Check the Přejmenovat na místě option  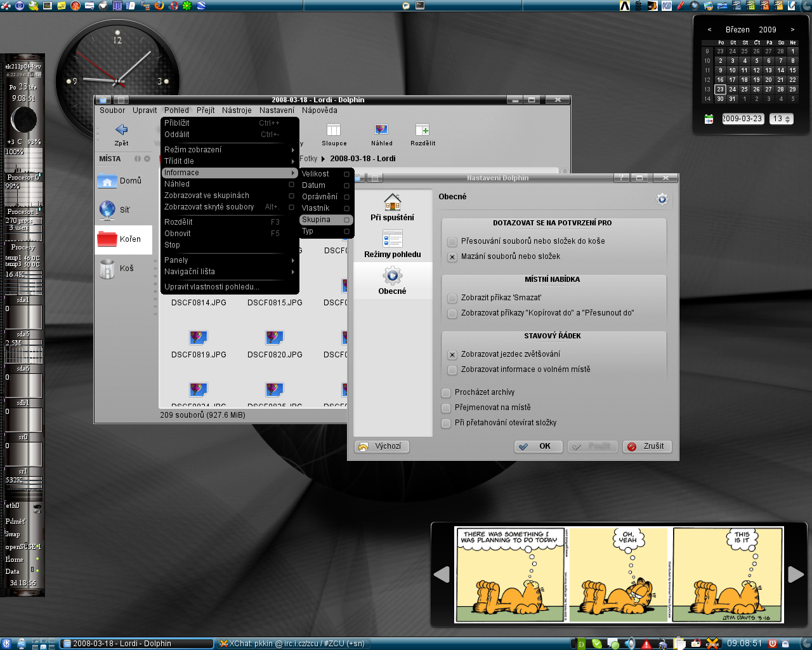pos(446,408)
